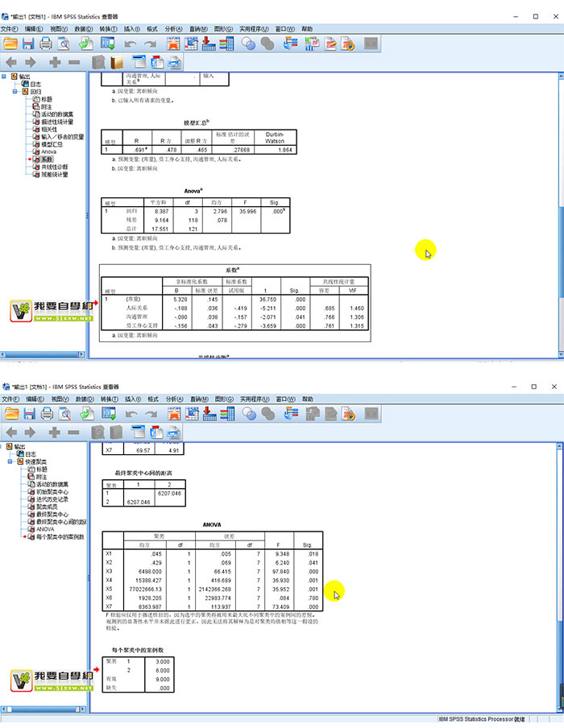The width and height of the screenshot is (564, 728).
Task: Go to variable icon in the 回归 window
Action: click(209, 44)
